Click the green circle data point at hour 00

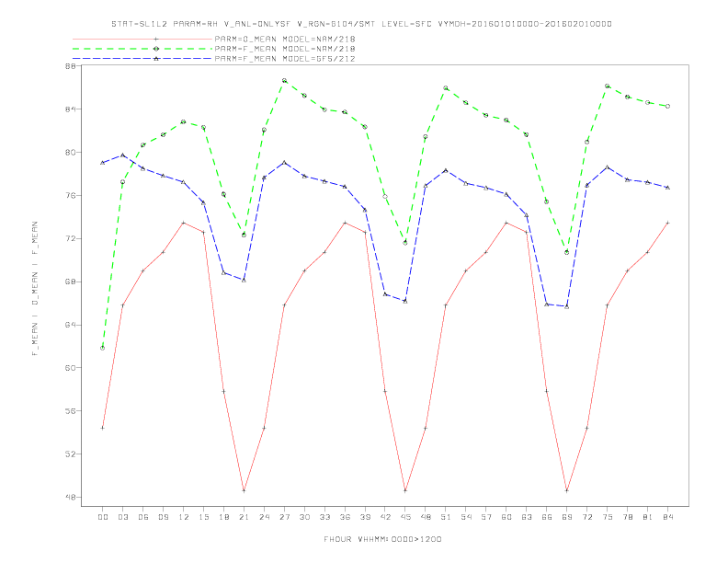coord(103,348)
